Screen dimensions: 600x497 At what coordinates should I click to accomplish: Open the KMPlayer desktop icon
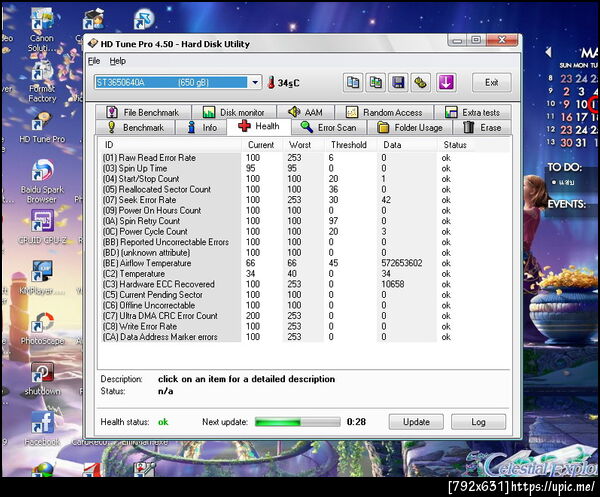41,278
